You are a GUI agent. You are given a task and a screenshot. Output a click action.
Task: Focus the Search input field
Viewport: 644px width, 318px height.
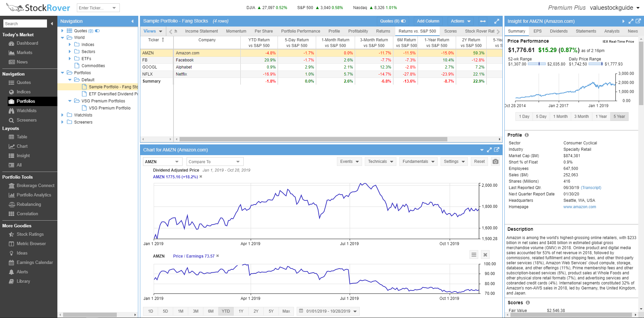click(x=25, y=24)
